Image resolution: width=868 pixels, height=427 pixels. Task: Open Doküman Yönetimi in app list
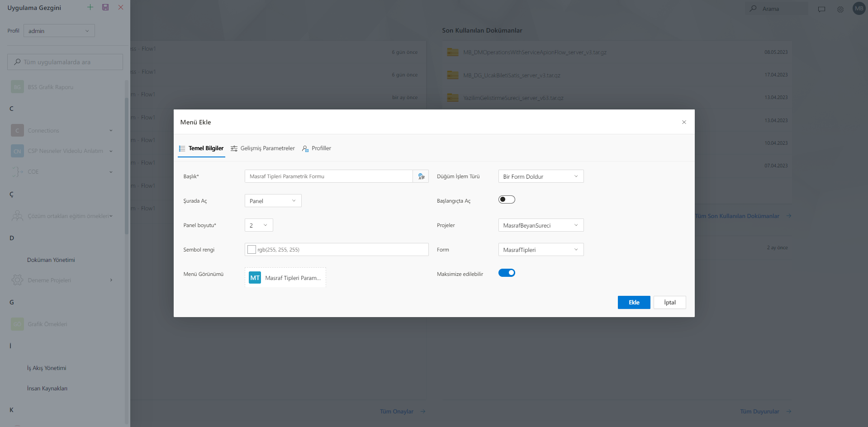[51, 260]
